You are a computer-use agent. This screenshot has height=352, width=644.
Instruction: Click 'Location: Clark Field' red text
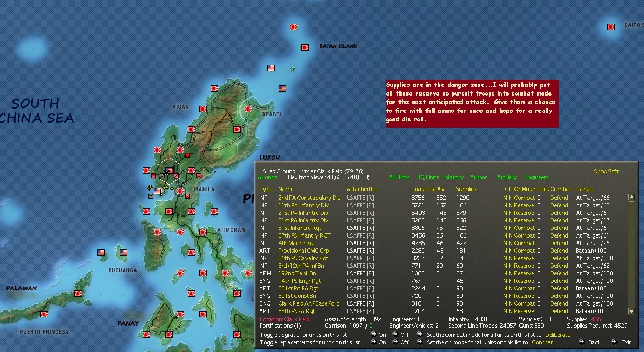pos(284,319)
